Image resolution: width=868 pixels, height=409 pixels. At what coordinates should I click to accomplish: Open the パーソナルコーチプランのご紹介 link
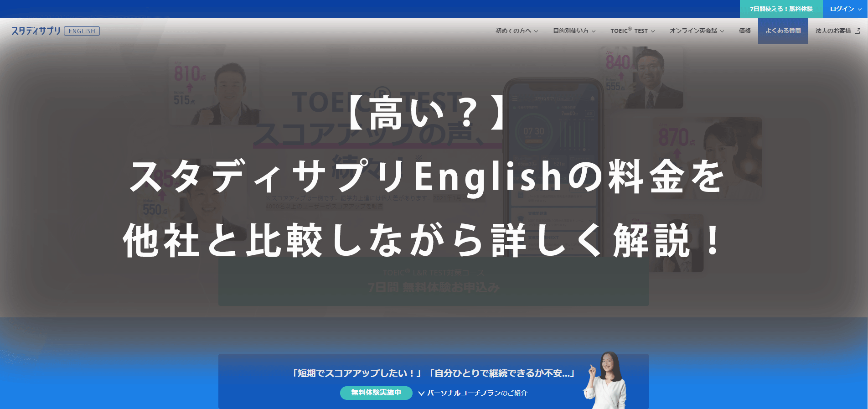pyautogui.click(x=477, y=393)
